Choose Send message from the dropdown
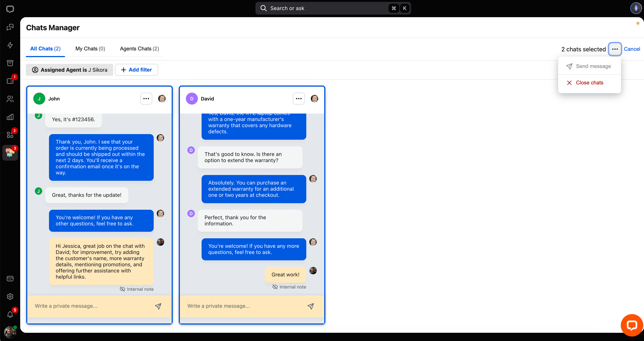This screenshot has width=644, height=341. point(589,66)
